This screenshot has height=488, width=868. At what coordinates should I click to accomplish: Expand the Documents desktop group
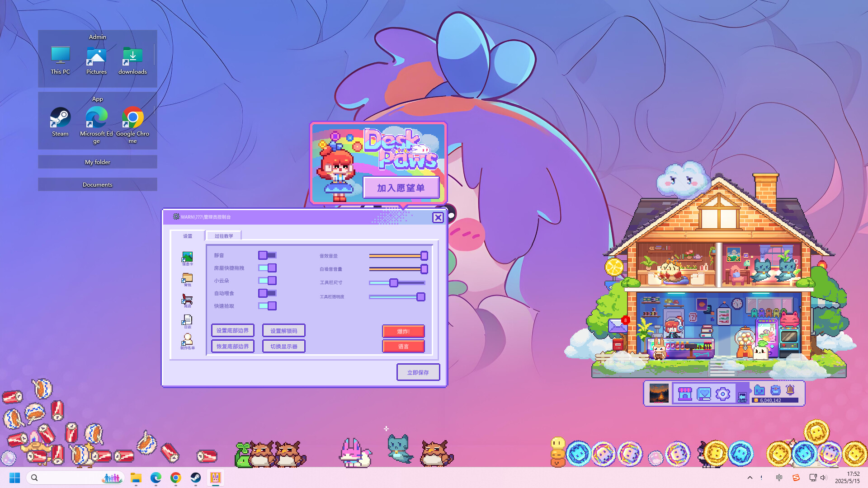98,184
